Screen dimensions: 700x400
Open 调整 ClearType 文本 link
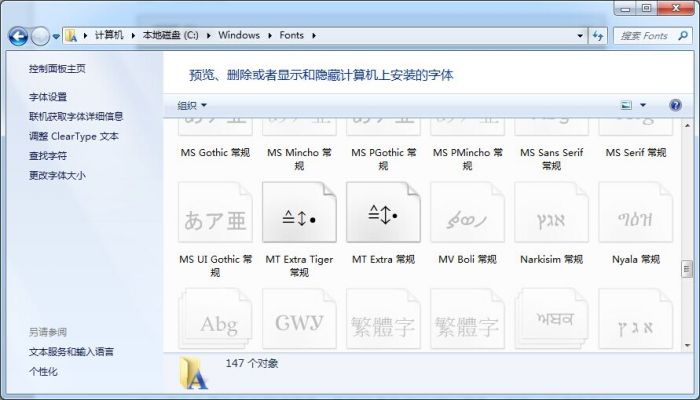click(74, 136)
